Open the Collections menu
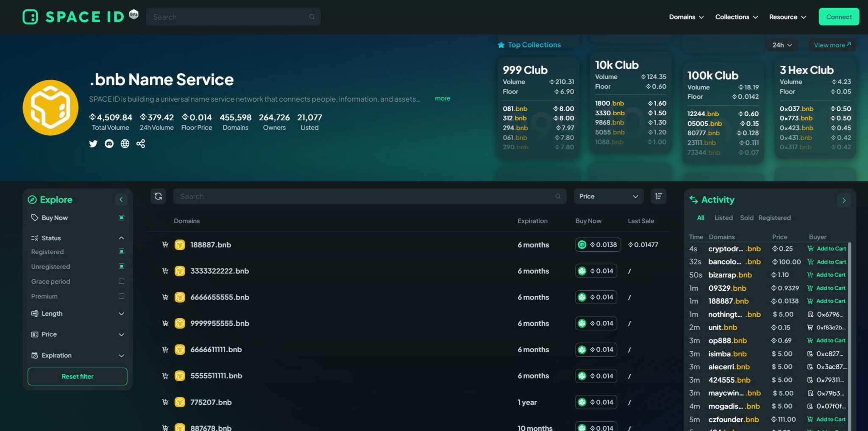Viewport: 868px width, 431px height. (736, 17)
